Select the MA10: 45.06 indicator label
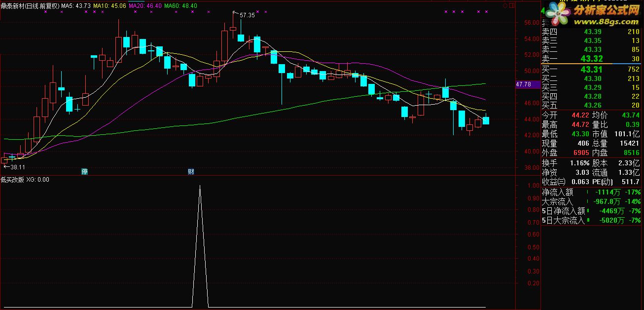Image resolution: width=644 pixels, height=310 pixels. coord(109,6)
